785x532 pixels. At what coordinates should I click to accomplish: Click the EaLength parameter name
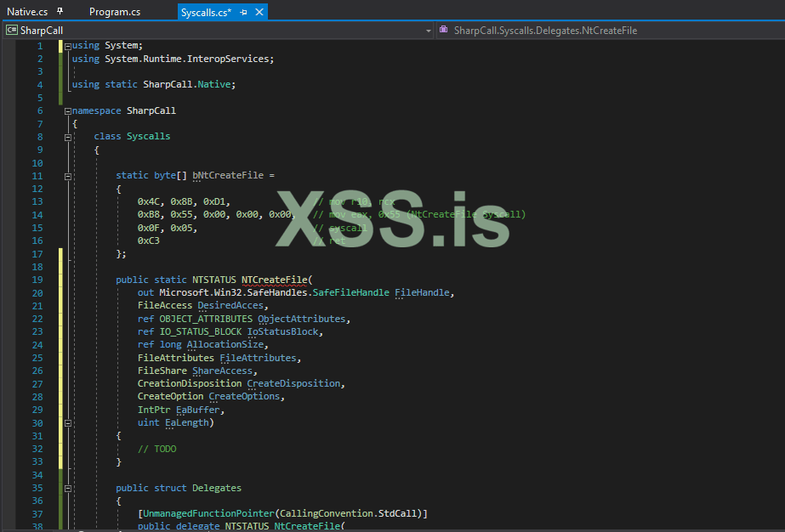pyautogui.click(x=187, y=422)
